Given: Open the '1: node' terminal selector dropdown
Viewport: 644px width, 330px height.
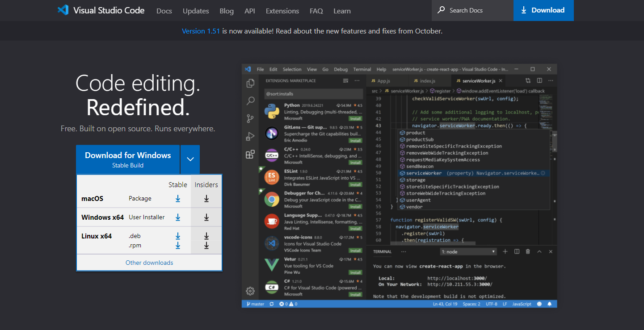Looking at the screenshot, I should click(468, 252).
